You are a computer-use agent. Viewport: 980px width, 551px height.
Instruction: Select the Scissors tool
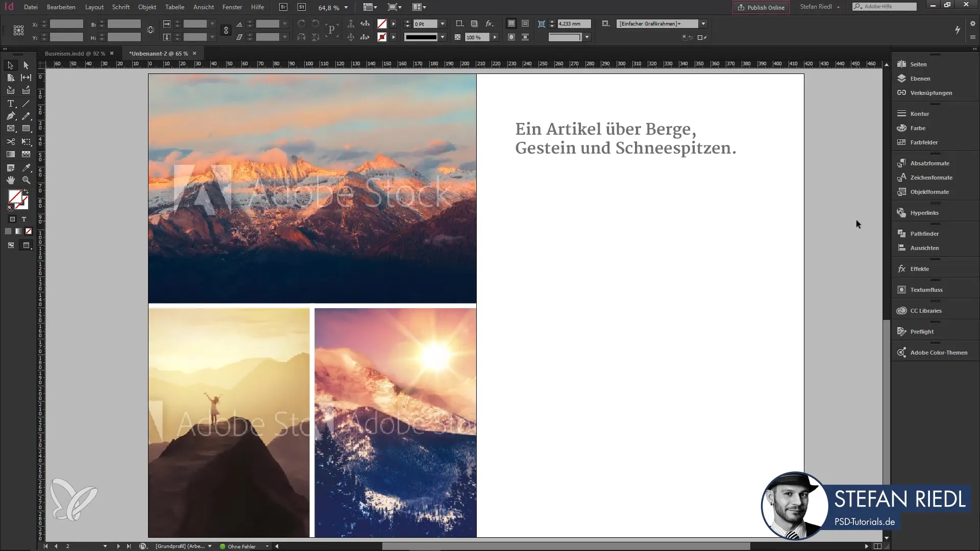(10, 142)
